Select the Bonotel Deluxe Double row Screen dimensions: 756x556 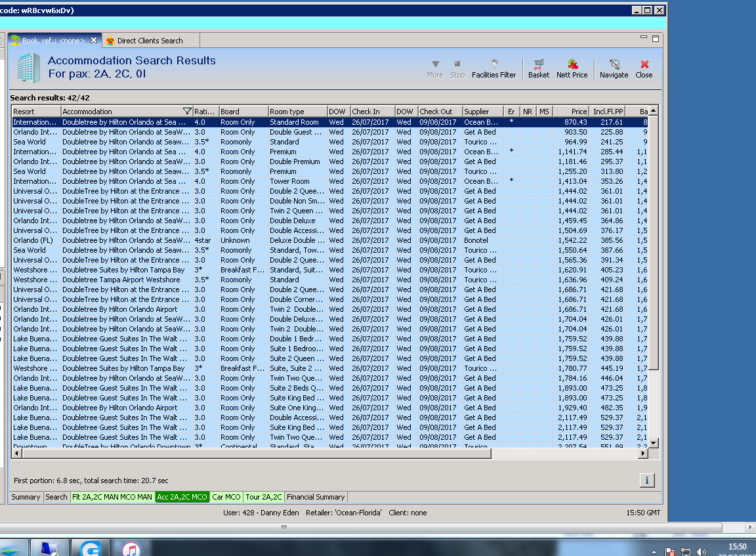tap(330, 240)
